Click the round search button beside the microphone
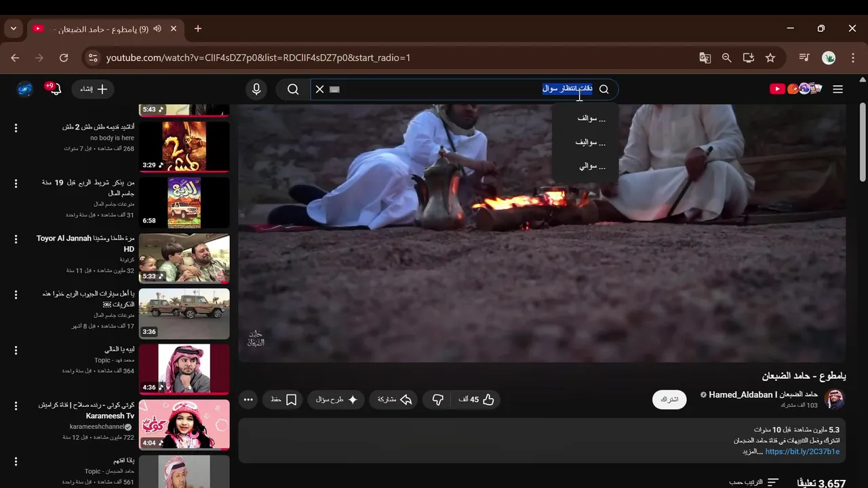Image resolution: width=868 pixels, height=488 pixels. click(293, 89)
